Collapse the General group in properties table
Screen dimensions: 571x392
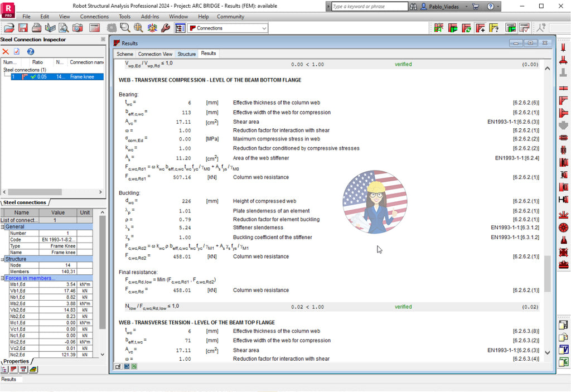pyautogui.click(x=2, y=226)
